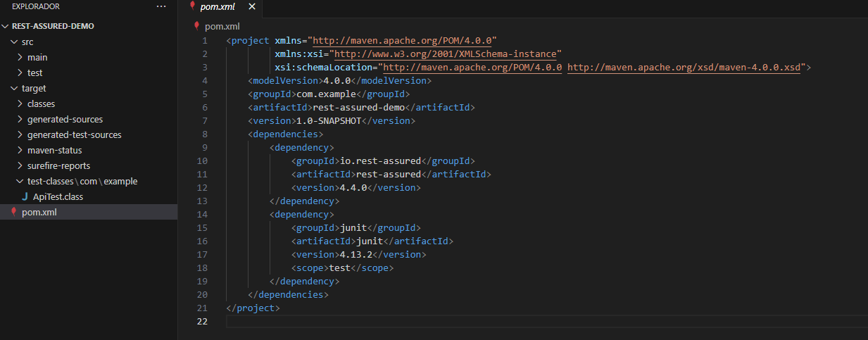Screen dimensions: 868x340
Task: Collapse the REST-ASSURED-DEMO root folder
Action: (6, 26)
